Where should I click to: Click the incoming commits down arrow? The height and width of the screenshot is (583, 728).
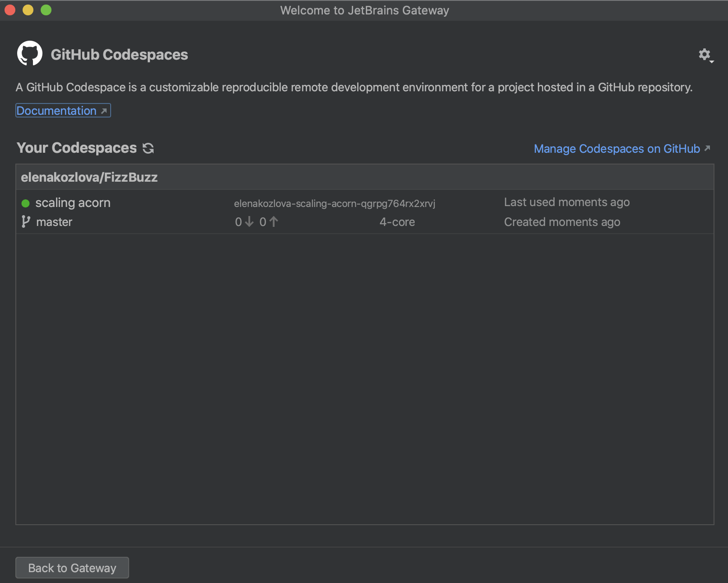coord(249,222)
